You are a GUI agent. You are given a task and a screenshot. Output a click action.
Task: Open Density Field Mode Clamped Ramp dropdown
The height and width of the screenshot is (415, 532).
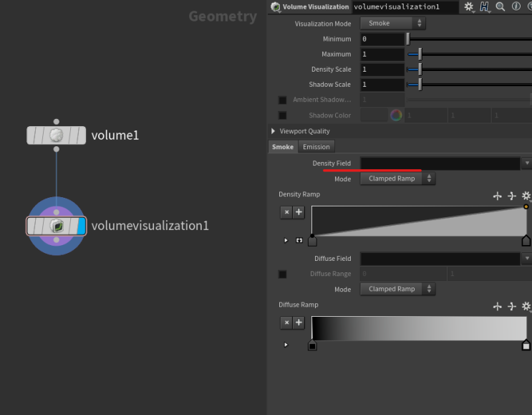tap(397, 178)
